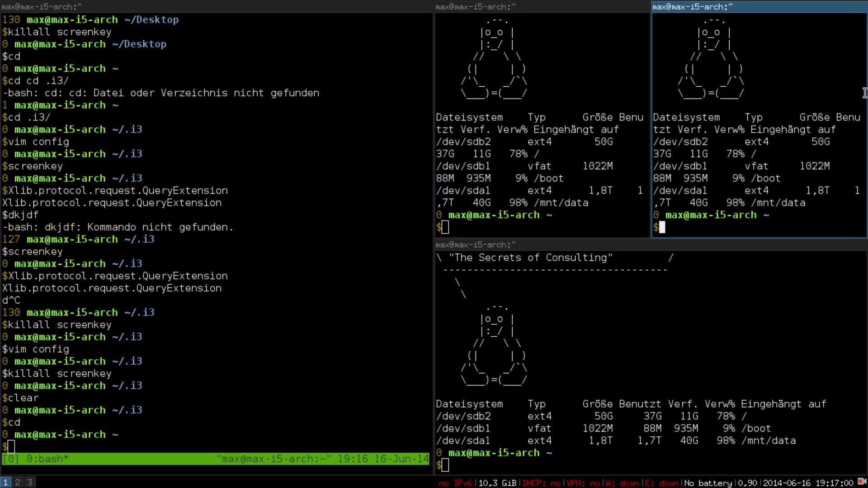The width and height of the screenshot is (868, 488).
Task: Click the 'DHCP: no' status entry
Action: tap(541, 483)
